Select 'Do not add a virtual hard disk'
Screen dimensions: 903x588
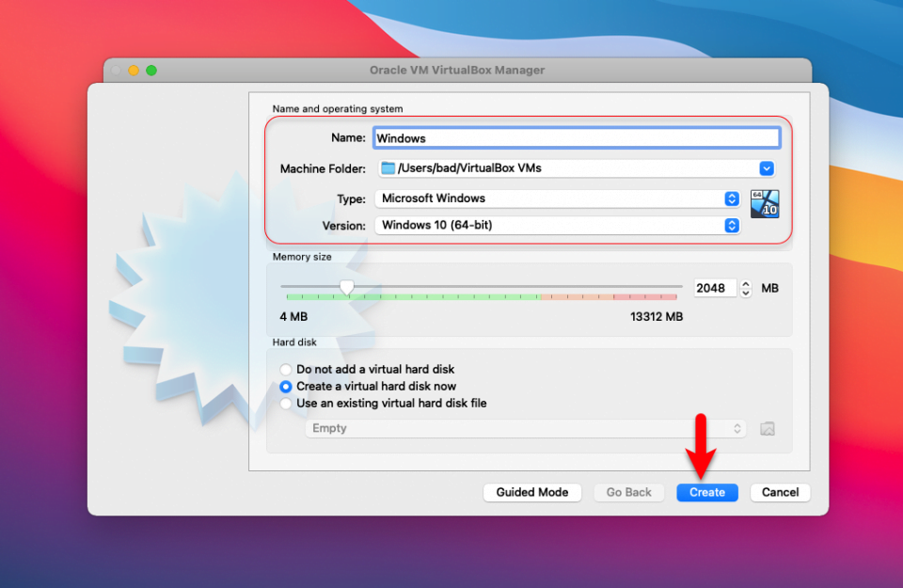(x=285, y=369)
